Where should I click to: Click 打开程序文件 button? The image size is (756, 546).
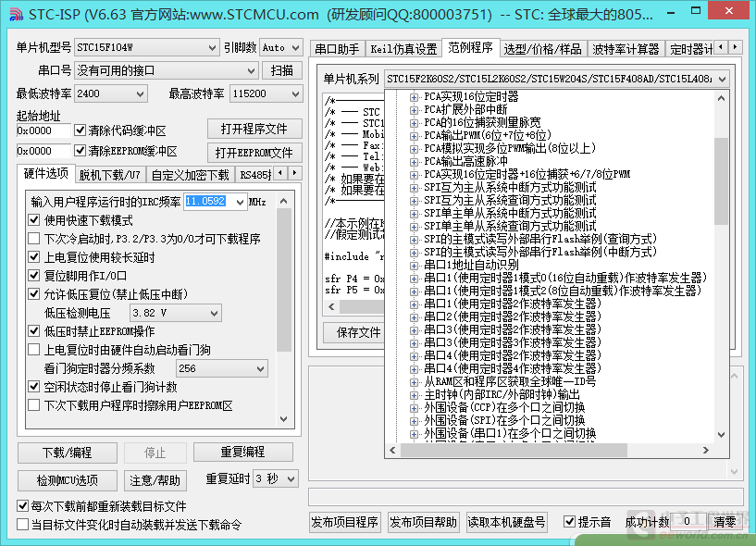coord(254,130)
